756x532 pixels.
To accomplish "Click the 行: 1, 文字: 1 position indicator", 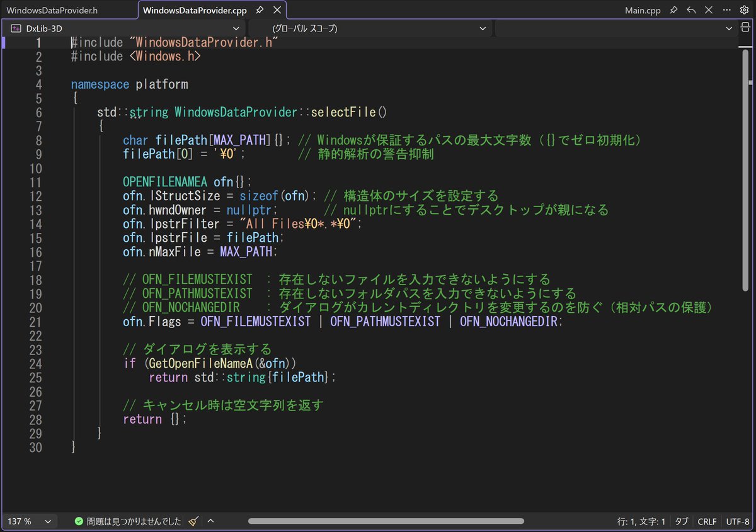I will (641, 521).
